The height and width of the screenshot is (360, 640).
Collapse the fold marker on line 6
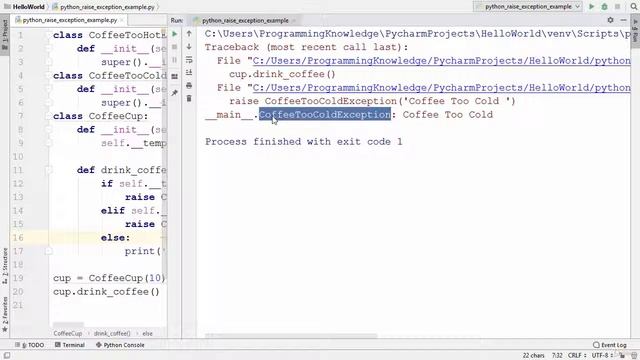[x=48, y=102]
